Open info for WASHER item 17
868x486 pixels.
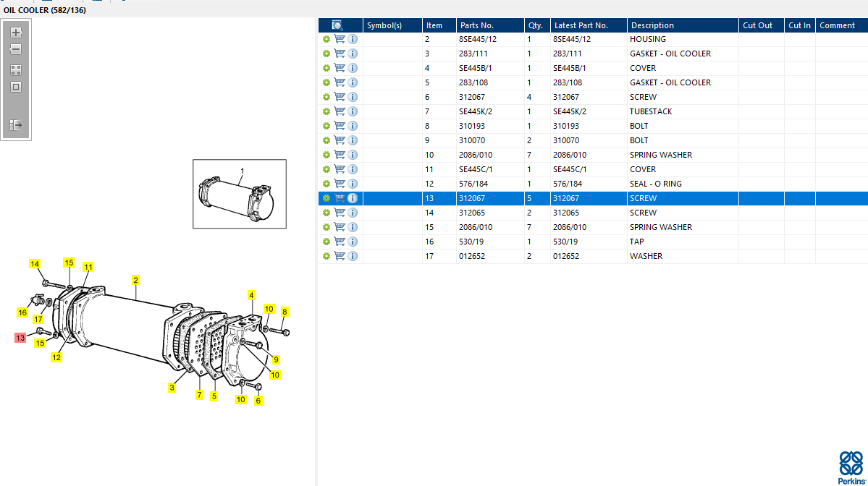353,256
